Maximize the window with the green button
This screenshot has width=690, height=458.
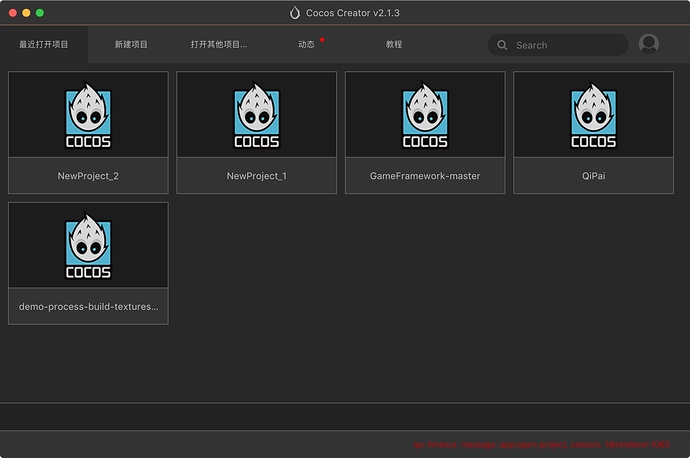[40, 13]
